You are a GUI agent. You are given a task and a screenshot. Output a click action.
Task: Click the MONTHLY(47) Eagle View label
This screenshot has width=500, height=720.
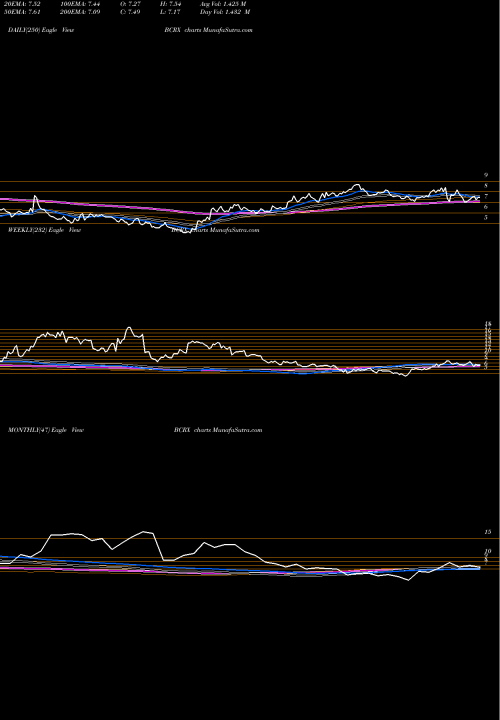coord(46,430)
